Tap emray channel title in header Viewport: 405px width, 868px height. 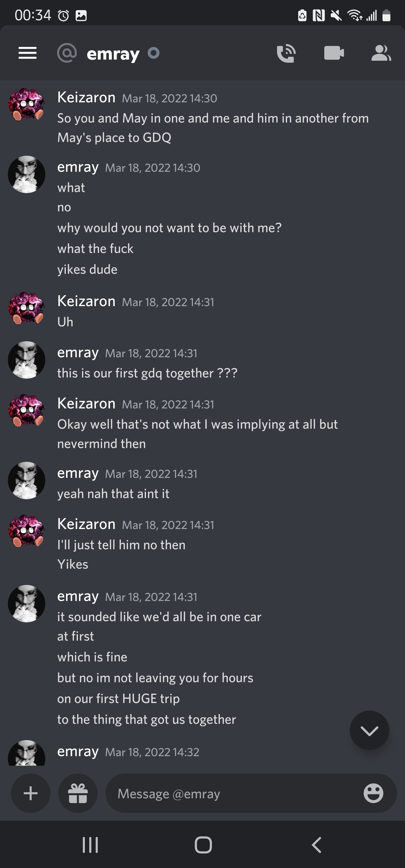pos(113,54)
